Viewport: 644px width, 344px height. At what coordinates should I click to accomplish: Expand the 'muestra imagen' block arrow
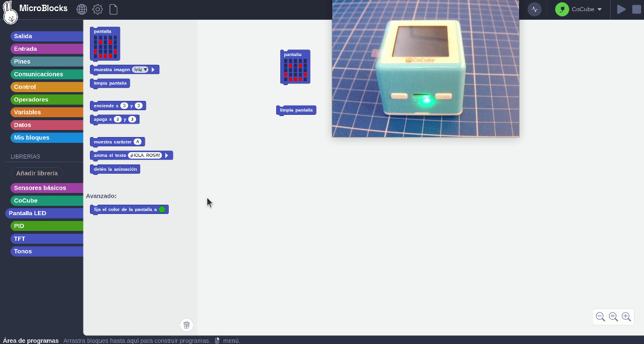(x=153, y=69)
